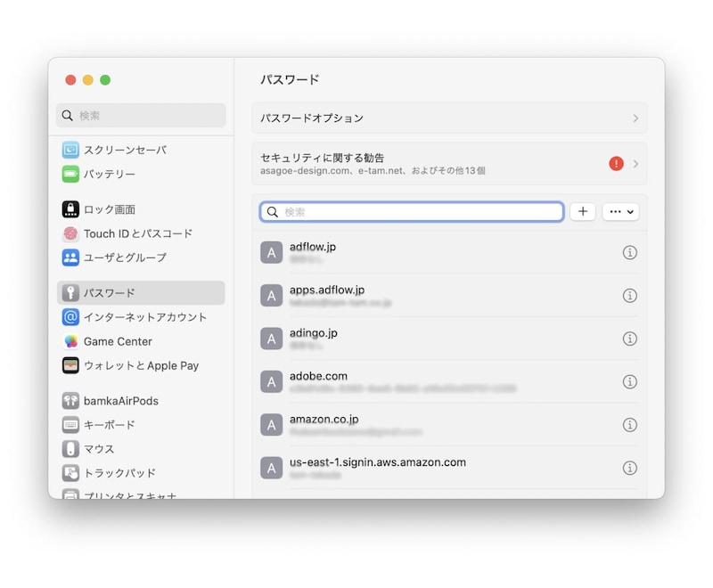
Task: Open the ユーザとグループ settings icon
Action: coord(72,257)
